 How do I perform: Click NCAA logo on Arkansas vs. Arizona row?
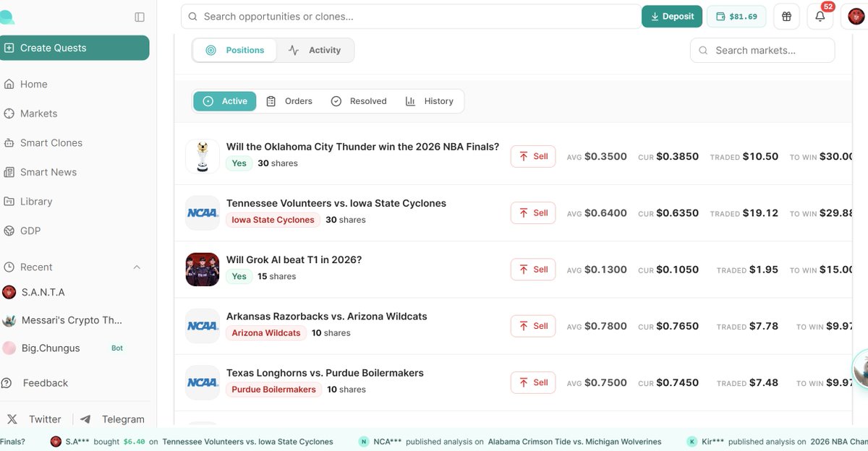pos(203,326)
